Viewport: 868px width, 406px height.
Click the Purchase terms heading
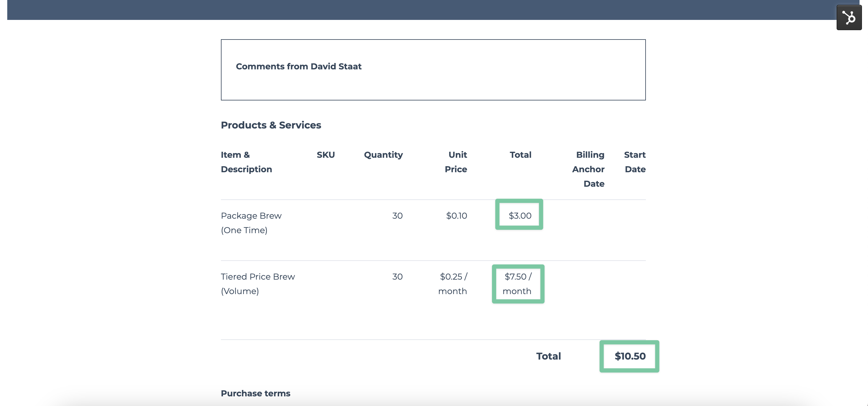coord(255,393)
